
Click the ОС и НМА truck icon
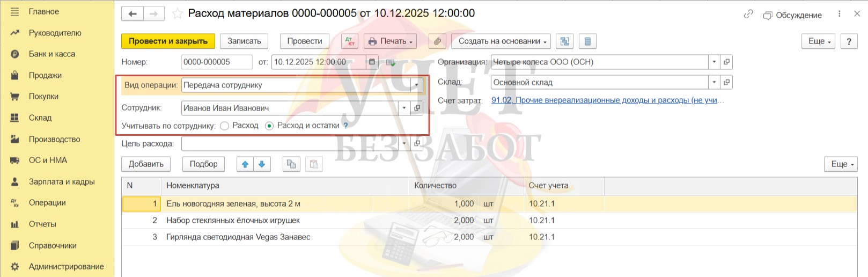(15, 160)
